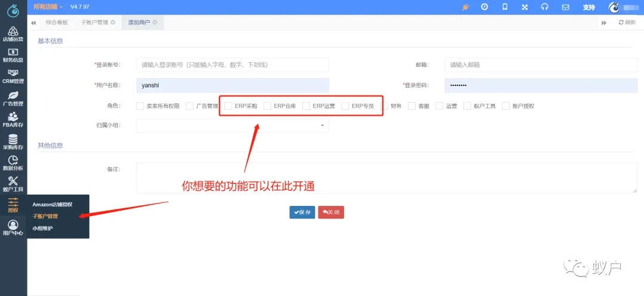Expand the 归属小组 dropdown
Image resolution: width=644 pixels, height=296 pixels.
click(233, 125)
